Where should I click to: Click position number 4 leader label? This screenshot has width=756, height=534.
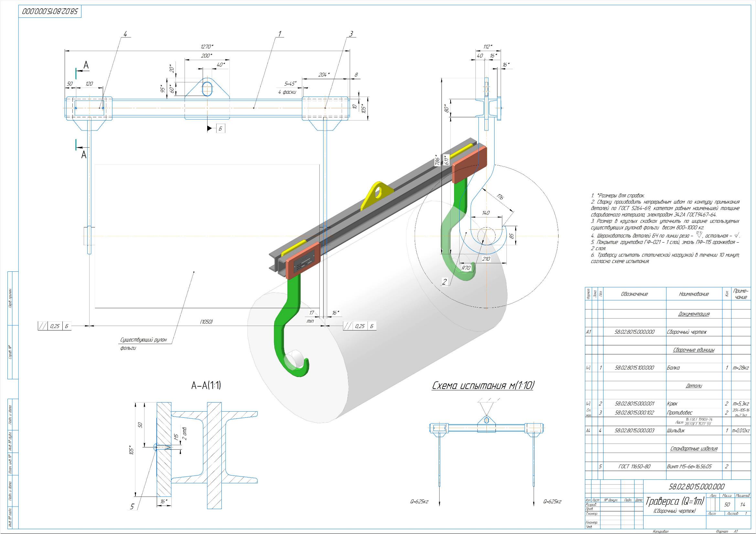point(125,34)
